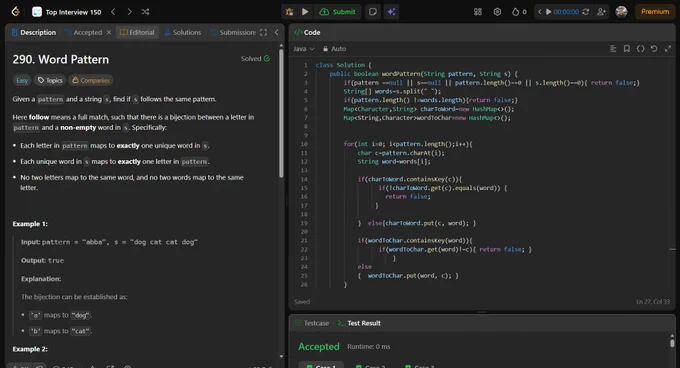
Task: Submit the solution
Action: (x=338, y=12)
